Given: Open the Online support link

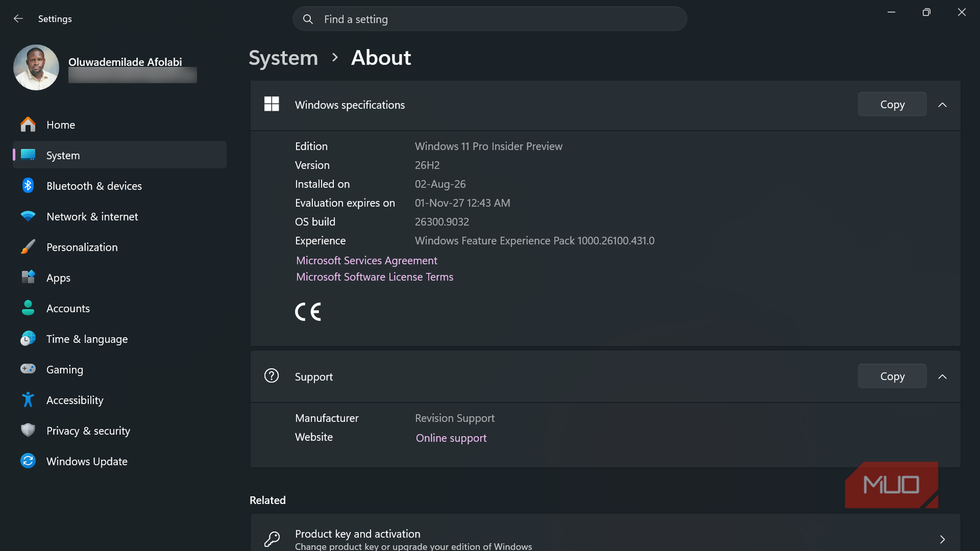Looking at the screenshot, I should click(x=451, y=438).
